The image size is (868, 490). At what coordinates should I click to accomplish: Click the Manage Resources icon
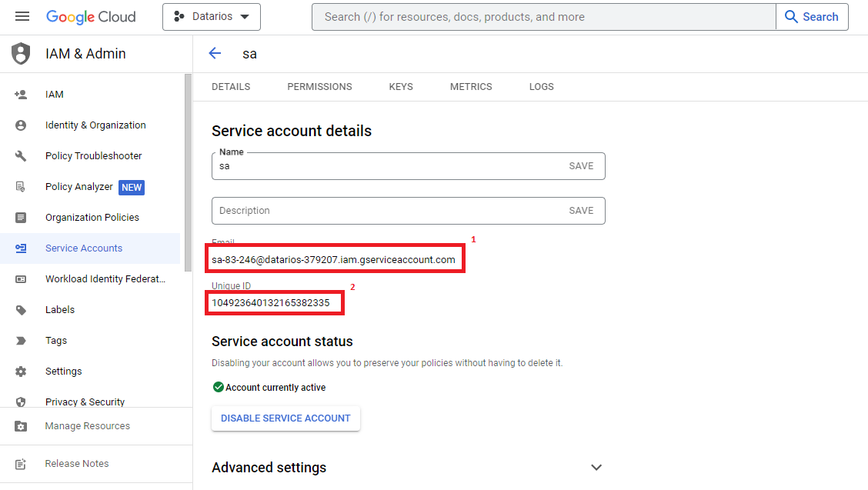pos(21,426)
